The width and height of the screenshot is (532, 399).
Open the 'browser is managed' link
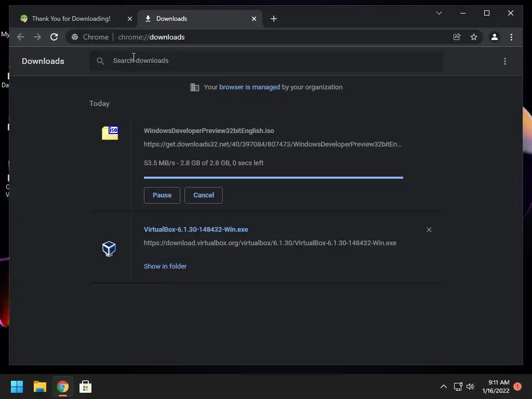(x=249, y=87)
